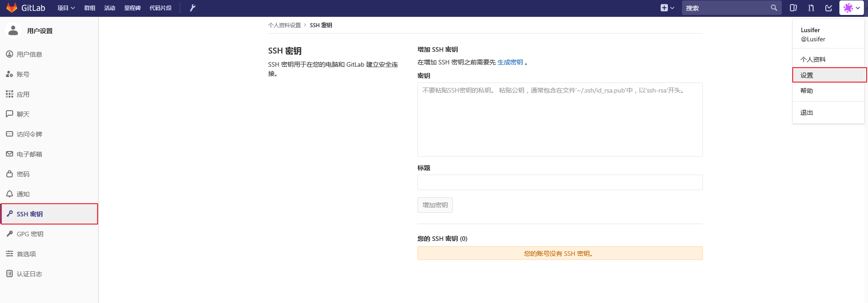Focus the 标题 input field
Screen dimensions: 868x303
(x=559, y=182)
